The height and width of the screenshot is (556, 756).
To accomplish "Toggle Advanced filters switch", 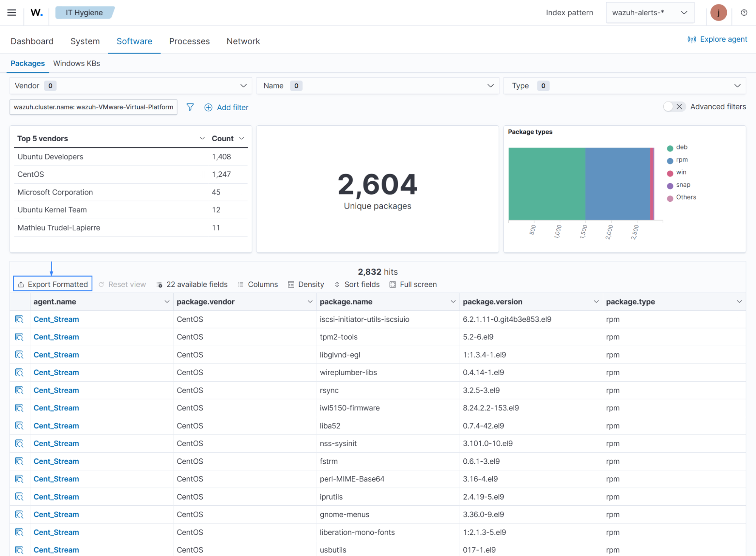I will [x=674, y=107].
